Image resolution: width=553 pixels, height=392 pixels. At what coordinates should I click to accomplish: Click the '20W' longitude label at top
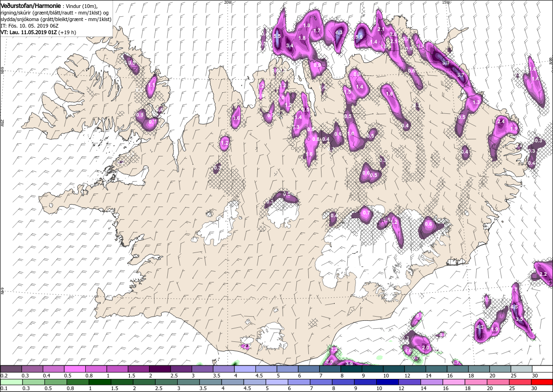pos(228,2)
